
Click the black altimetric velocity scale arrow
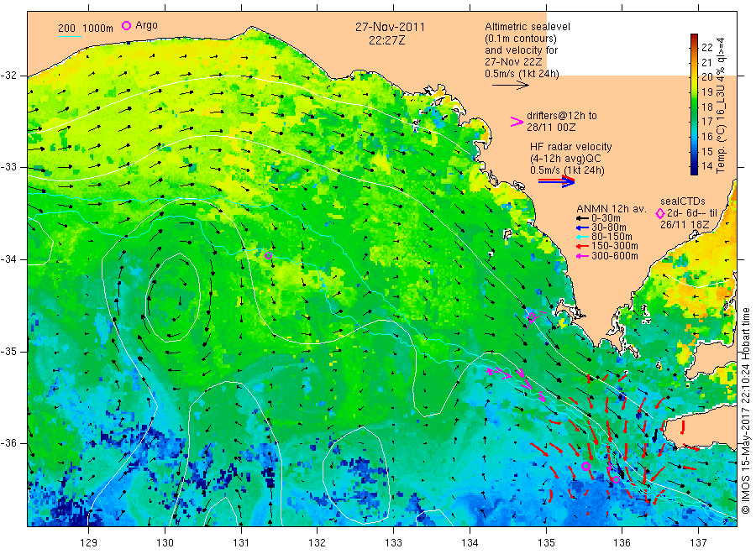[510, 86]
